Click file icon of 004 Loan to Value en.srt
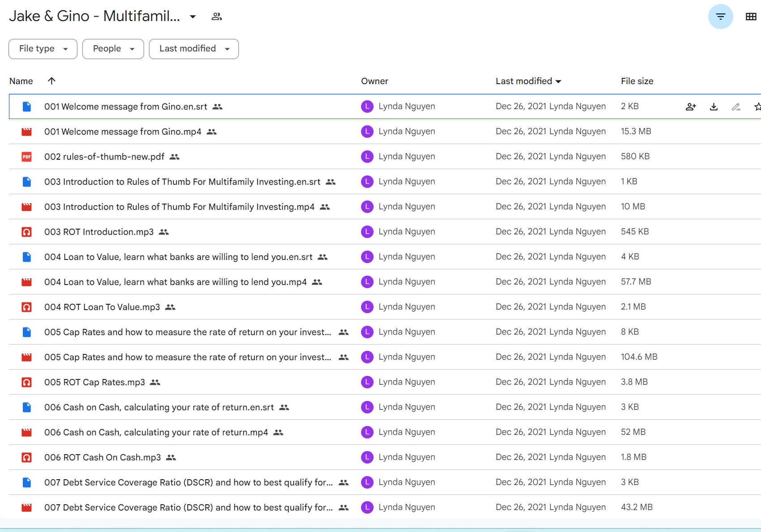 pyautogui.click(x=27, y=257)
